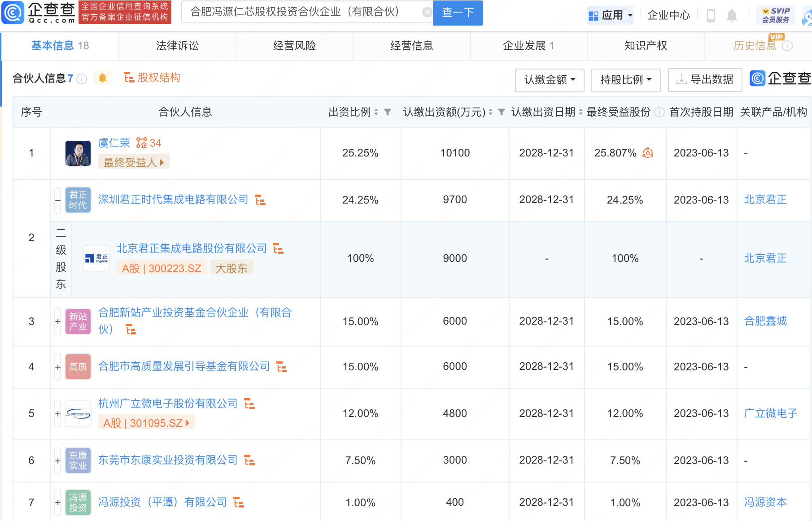812x521 pixels.
Task: Open equity chart icon for 东莞市东康实业投资
Action: (249, 460)
